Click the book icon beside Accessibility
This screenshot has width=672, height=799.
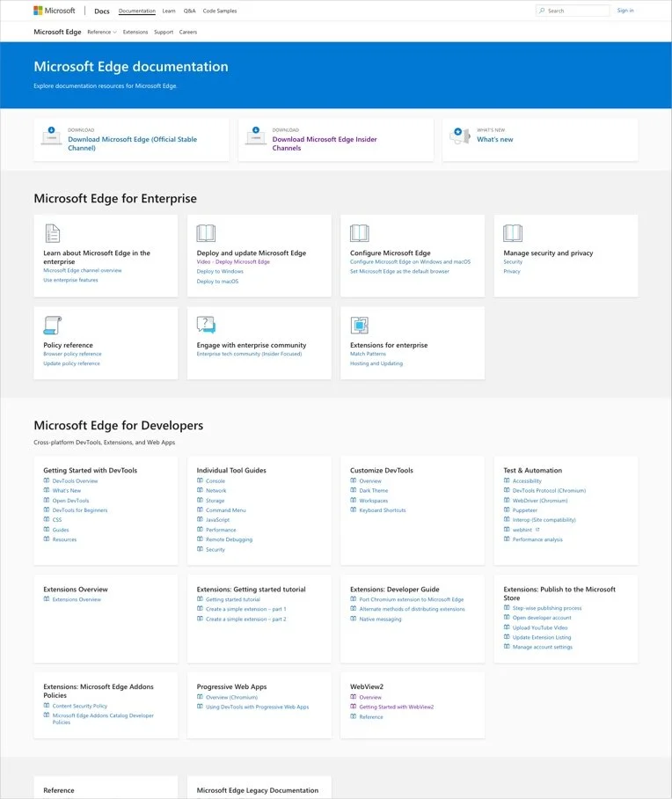click(507, 480)
